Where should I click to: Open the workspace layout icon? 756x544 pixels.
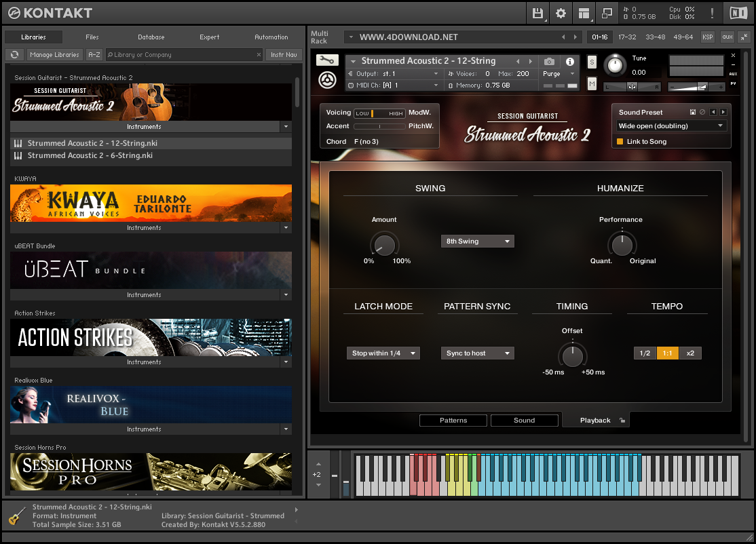point(584,13)
